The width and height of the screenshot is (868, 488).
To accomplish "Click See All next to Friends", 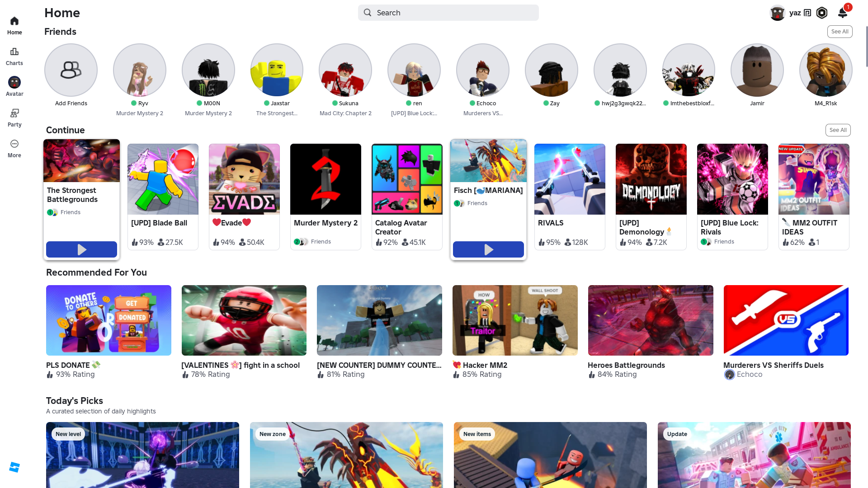I will click(x=840, y=32).
